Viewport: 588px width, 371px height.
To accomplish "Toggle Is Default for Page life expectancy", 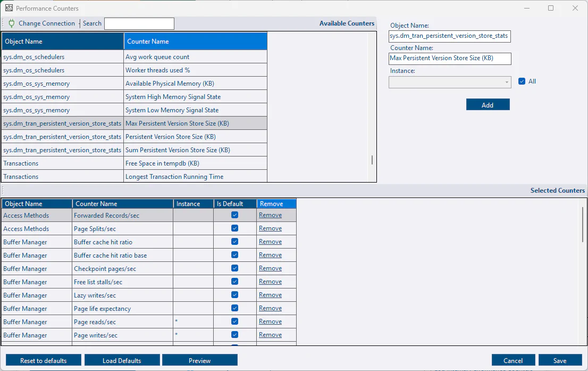I will coord(234,308).
